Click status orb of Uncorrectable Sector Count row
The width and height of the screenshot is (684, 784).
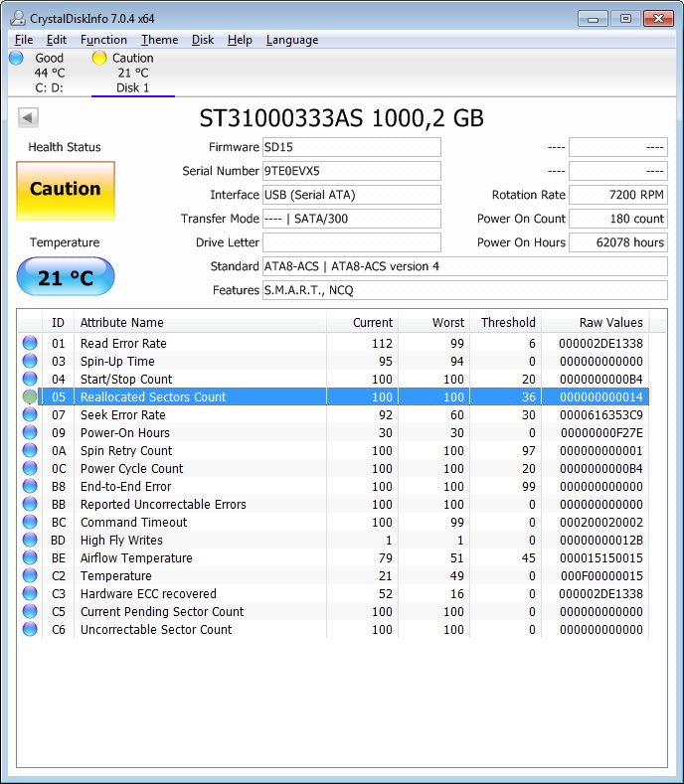(30, 629)
